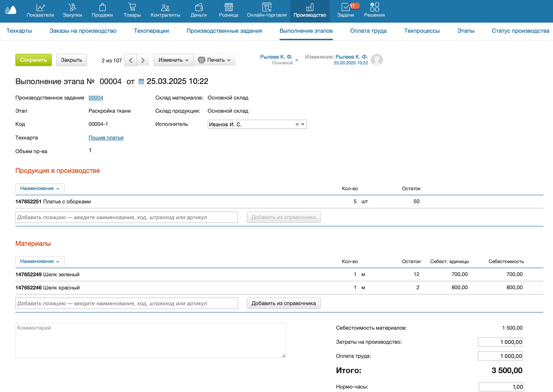Expand the Наименование dropdown under Материалы
The height and width of the screenshot is (392, 553).
coord(40,261)
